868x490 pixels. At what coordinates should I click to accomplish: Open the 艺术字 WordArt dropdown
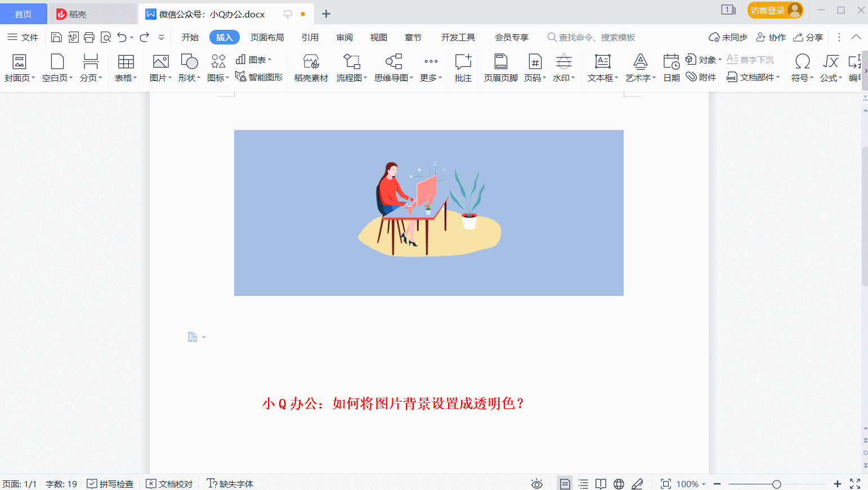pos(640,68)
